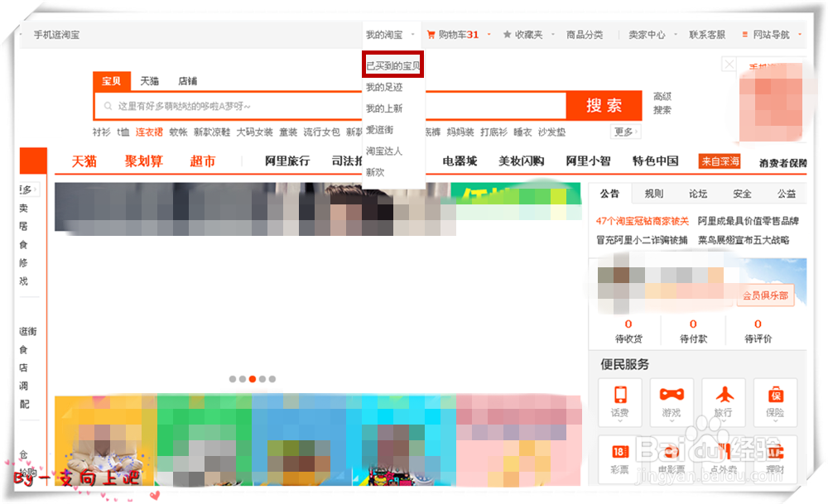Click the magnifier icon in search box

pyautogui.click(x=108, y=106)
